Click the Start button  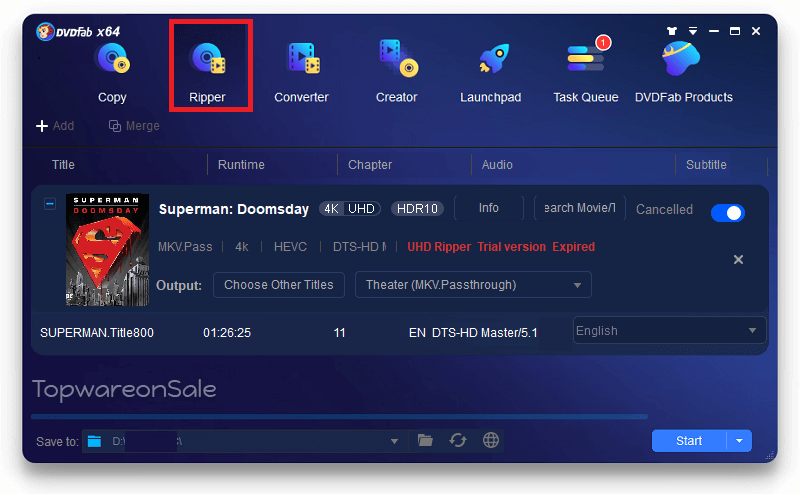point(689,441)
